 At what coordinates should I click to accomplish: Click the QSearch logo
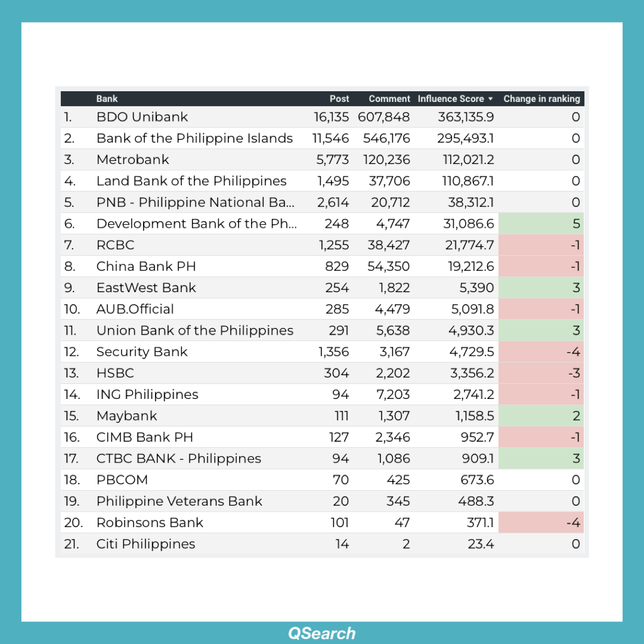click(x=321, y=633)
